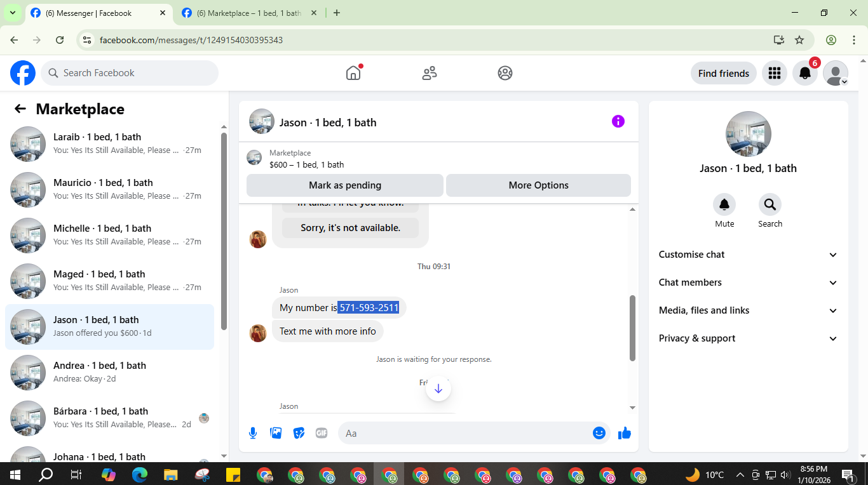Open Maged · 1 bed, 1 bath chat

[x=109, y=281]
